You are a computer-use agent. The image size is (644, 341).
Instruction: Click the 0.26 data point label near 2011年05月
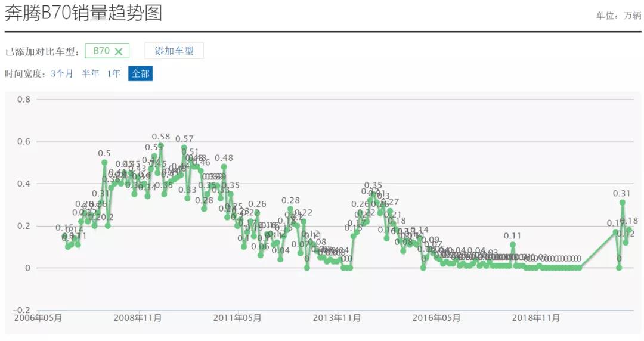[257, 204]
